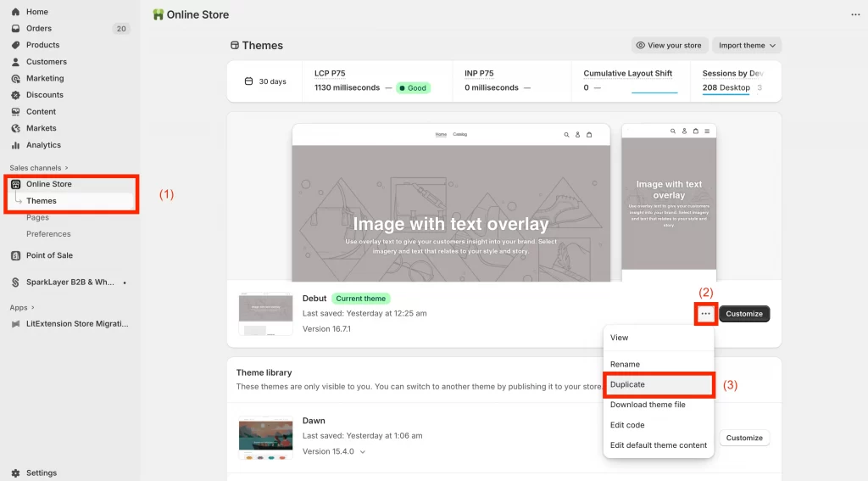The width and height of the screenshot is (868, 481).
Task: Expand Dawn Version 15.4.0 chevron
Action: [x=363, y=451]
